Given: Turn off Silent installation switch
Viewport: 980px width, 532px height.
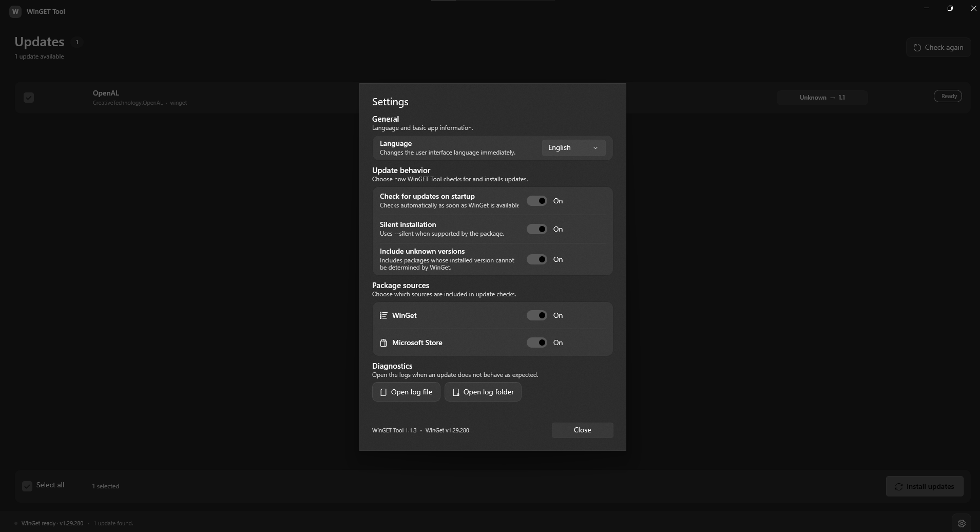Looking at the screenshot, I should 537,229.
